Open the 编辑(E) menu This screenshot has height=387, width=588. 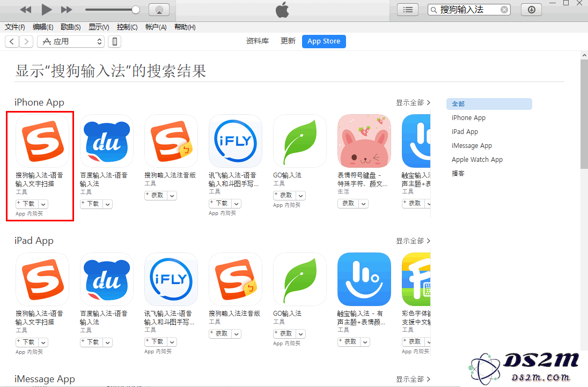click(43, 27)
